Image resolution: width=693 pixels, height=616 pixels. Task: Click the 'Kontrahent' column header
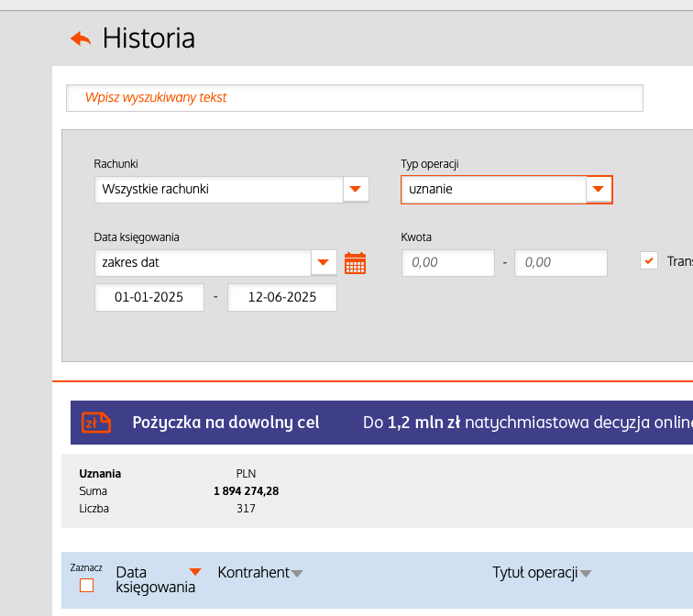pyautogui.click(x=254, y=572)
